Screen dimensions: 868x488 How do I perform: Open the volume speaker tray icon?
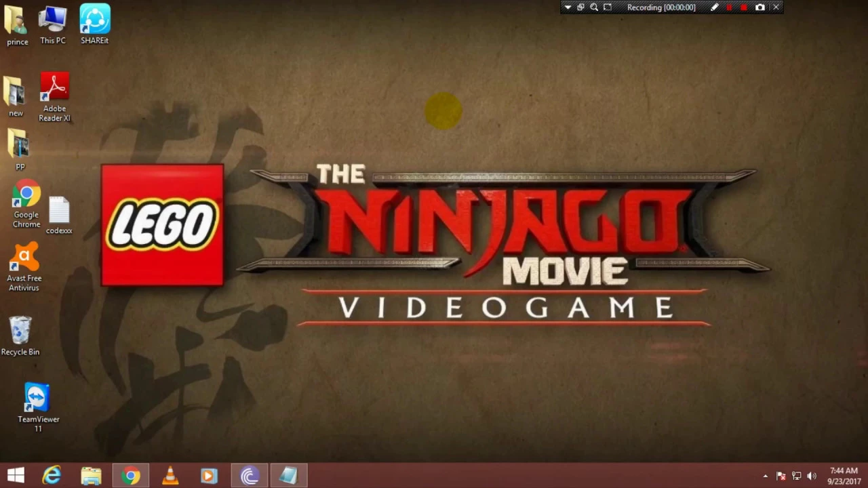[x=812, y=476]
